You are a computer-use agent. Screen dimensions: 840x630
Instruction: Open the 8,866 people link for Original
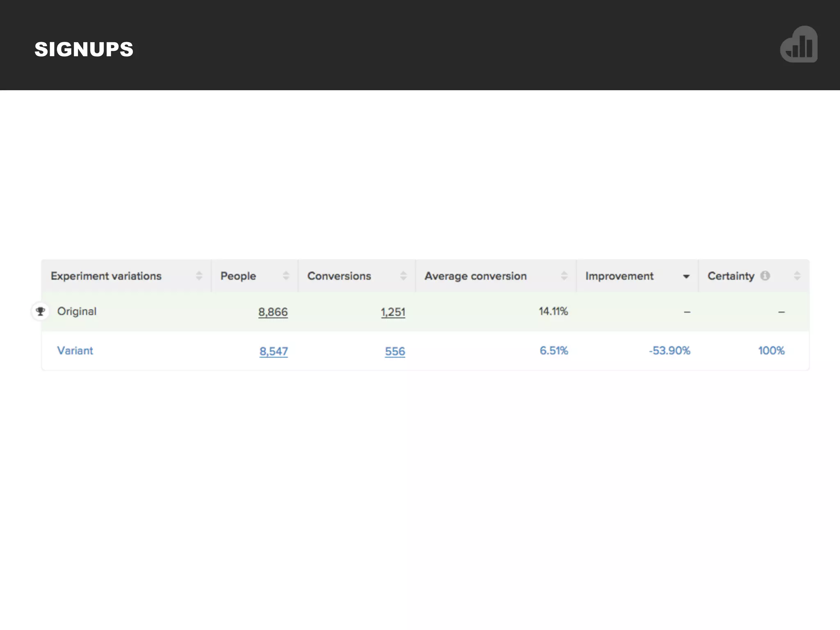(273, 312)
